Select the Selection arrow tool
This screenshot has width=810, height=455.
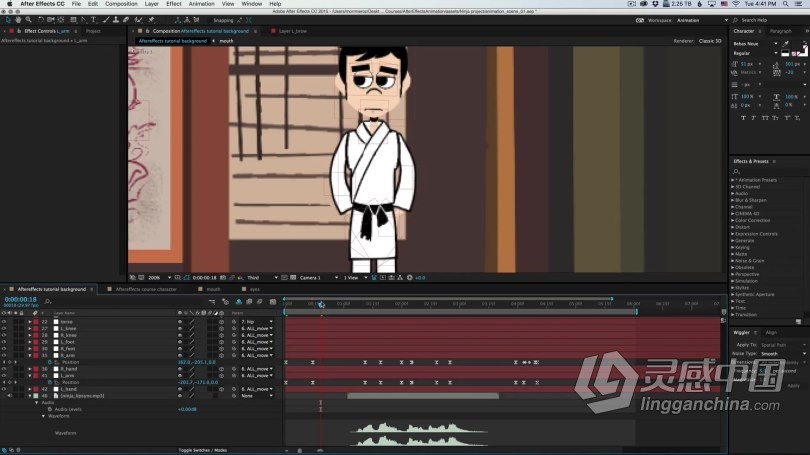(8, 20)
